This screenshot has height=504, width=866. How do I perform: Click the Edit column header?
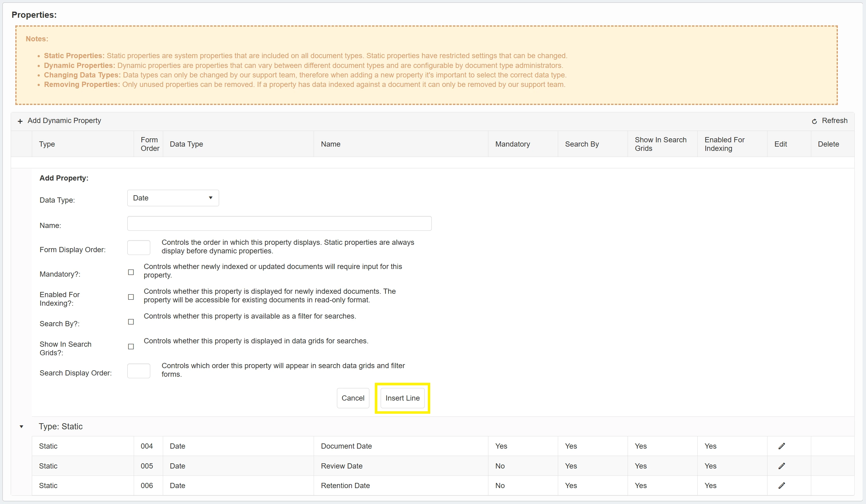tap(789, 144)
